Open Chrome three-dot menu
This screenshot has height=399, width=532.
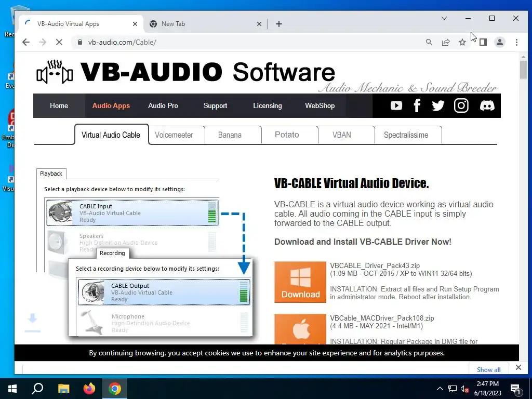(516, 42)
